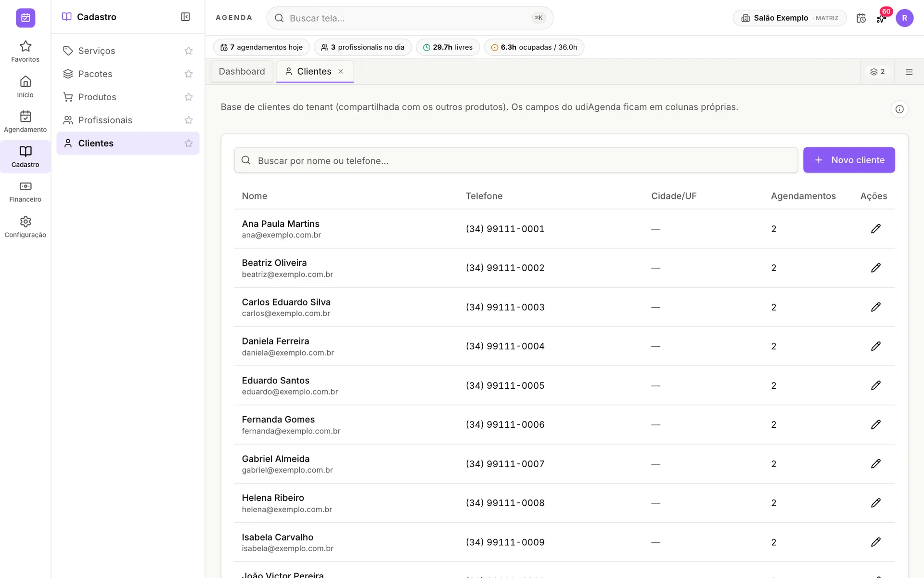The height and width of the screenshot is (578, 924).
Task: Open user avatar R menu
Action: [904, 18]
